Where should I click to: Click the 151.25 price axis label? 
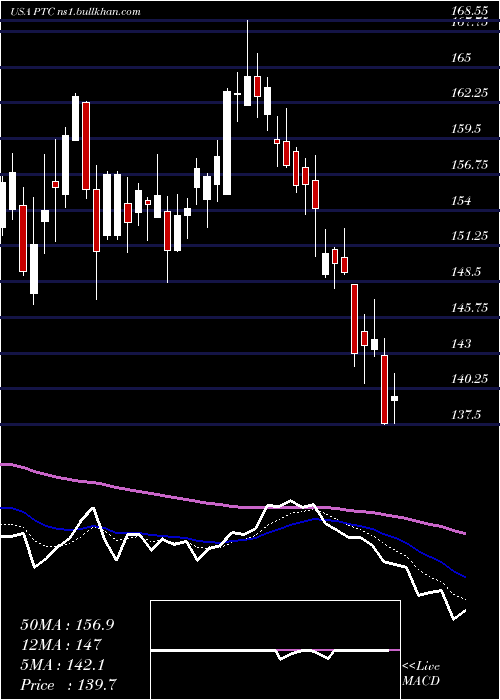coord(469,236)
